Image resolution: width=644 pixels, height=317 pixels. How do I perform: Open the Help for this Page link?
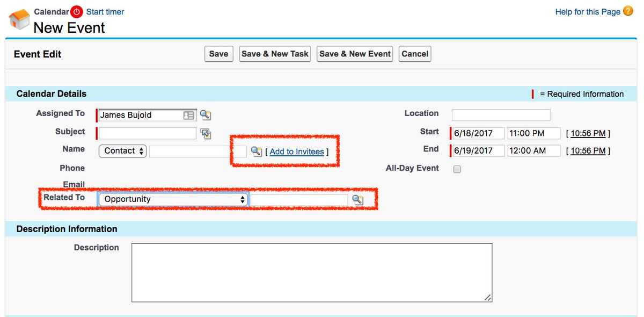click(588, 12)
